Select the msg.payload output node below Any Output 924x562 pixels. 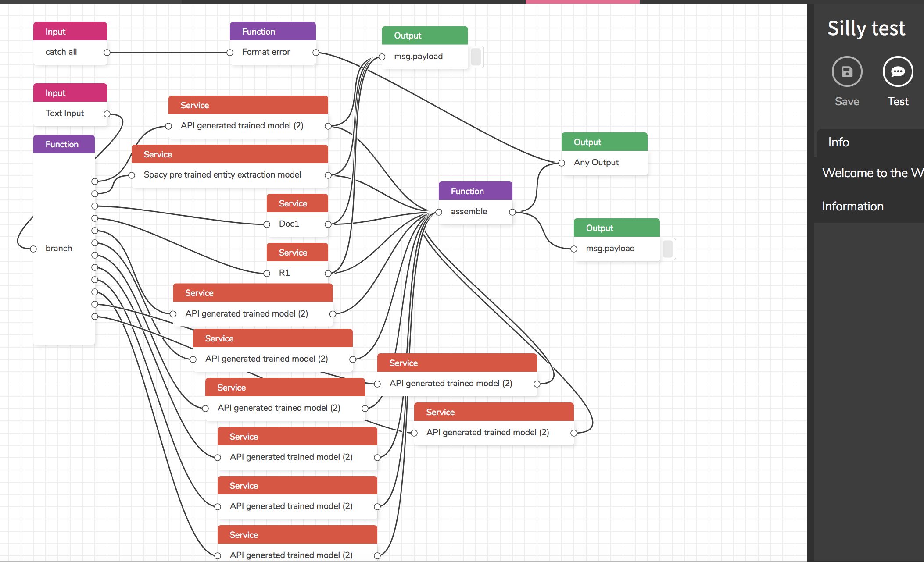click(x=617, y=240)
